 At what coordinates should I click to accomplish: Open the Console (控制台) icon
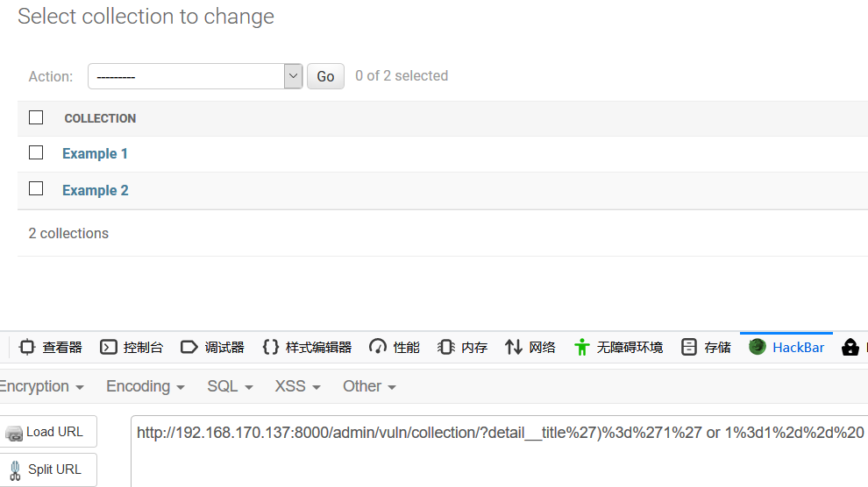point(109,347)
